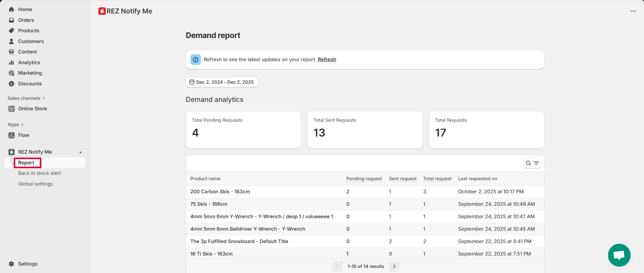Click the Home icon in sidebar

click(11, 9)
